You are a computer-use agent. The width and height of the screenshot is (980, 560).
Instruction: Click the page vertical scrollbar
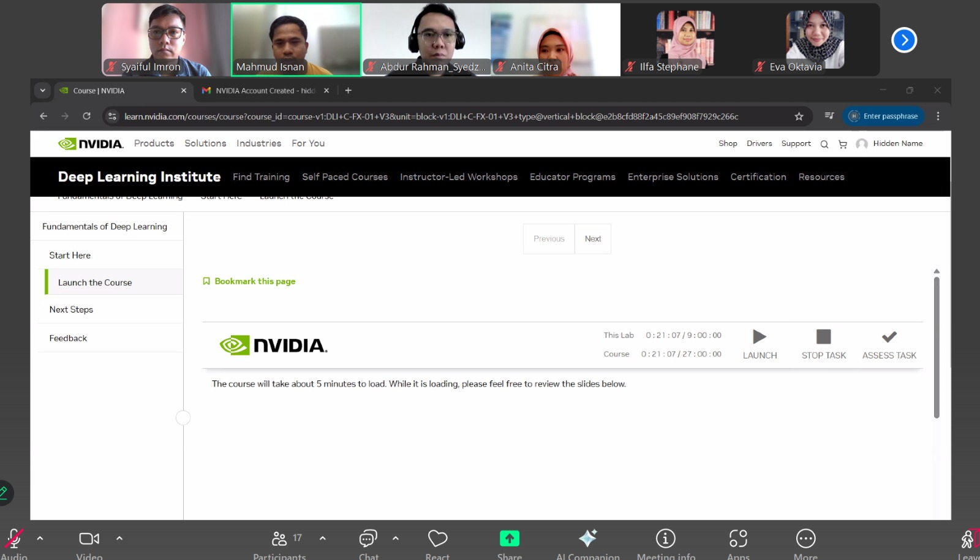tap(937, 346)
